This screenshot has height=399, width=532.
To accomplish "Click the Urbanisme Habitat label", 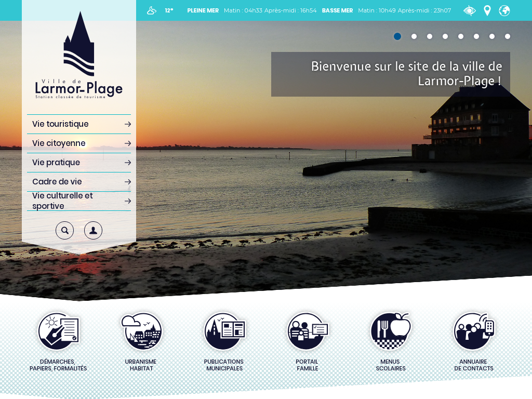I will click(141, 365).
